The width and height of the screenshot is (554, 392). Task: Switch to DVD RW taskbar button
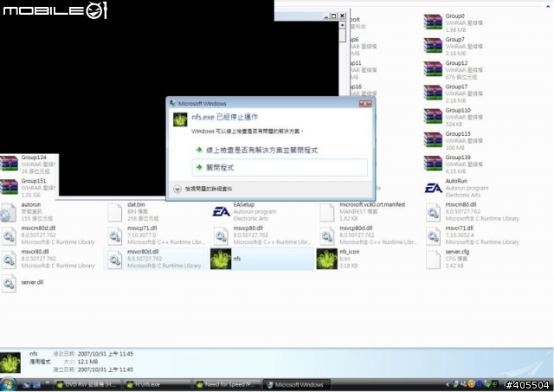click(x=87, y=384)
